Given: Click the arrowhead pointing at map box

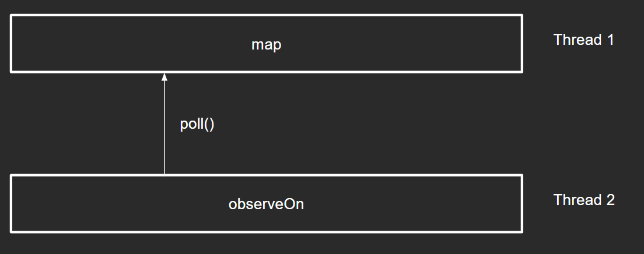Looking at the screenshot, I should pyautogui.click(x=164, y=77).
